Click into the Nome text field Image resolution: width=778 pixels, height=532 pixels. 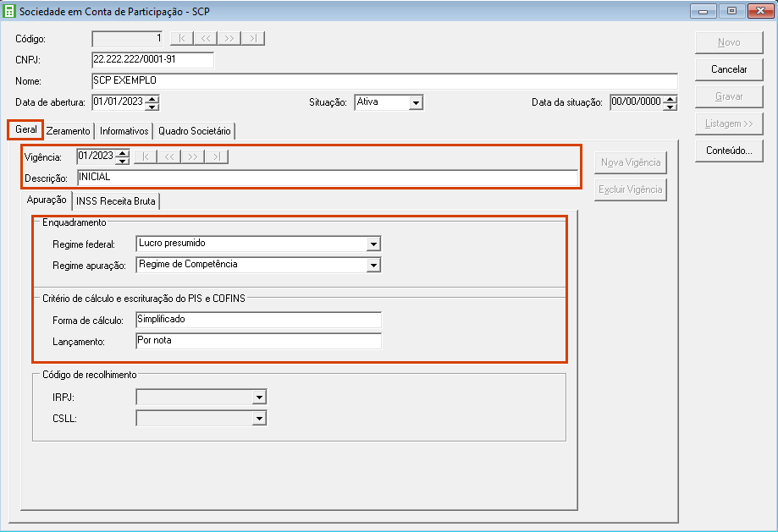coord(384,81)
